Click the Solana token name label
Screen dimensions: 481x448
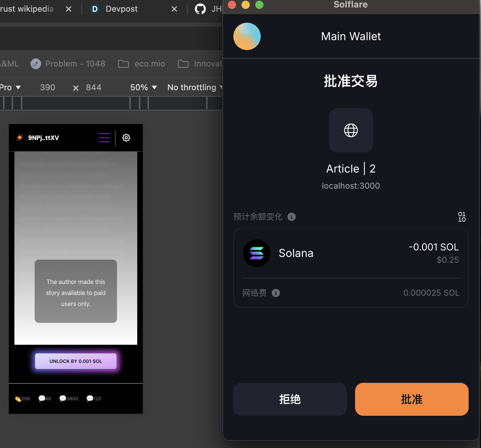(x=296, y=253)
